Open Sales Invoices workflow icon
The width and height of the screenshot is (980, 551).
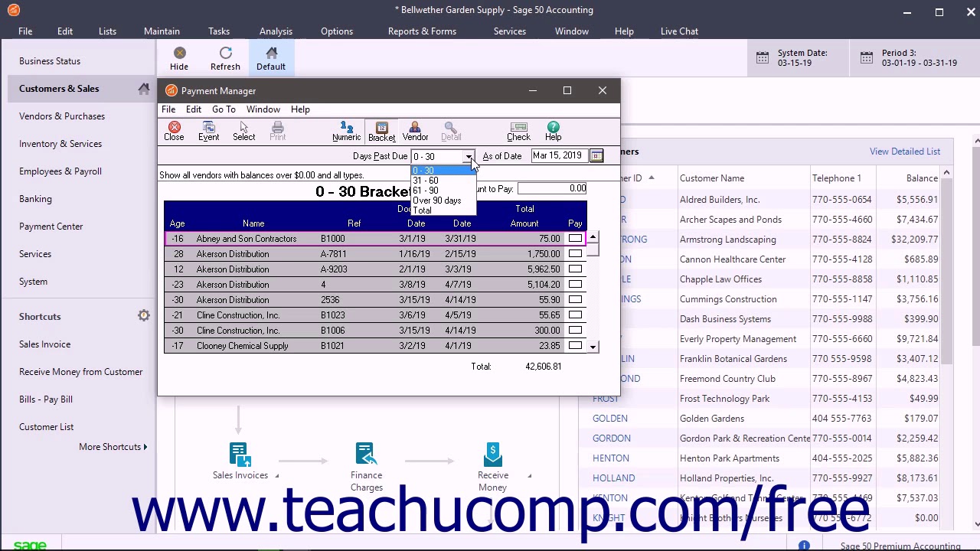tap(240, 454)
